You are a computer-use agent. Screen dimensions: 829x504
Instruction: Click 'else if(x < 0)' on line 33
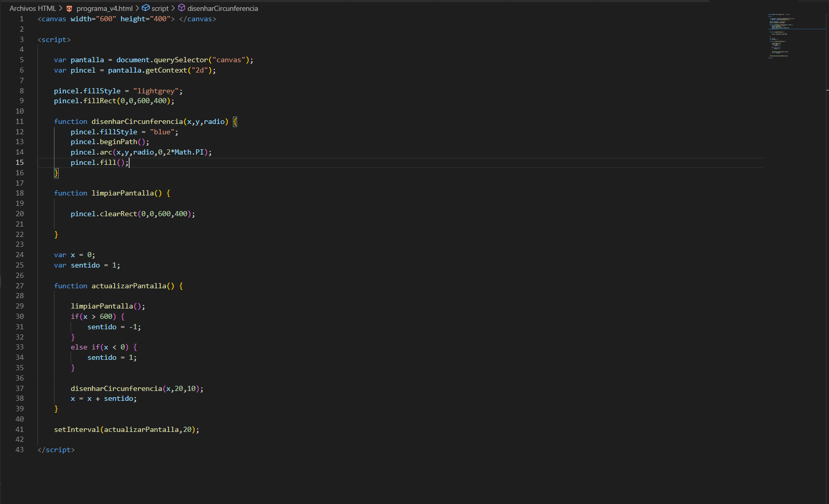[100, 347]
